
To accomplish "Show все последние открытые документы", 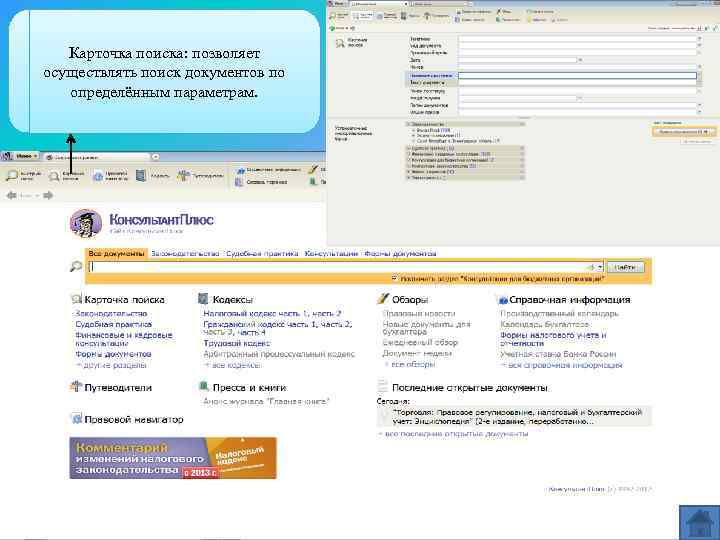I will (x=453, y=433).
